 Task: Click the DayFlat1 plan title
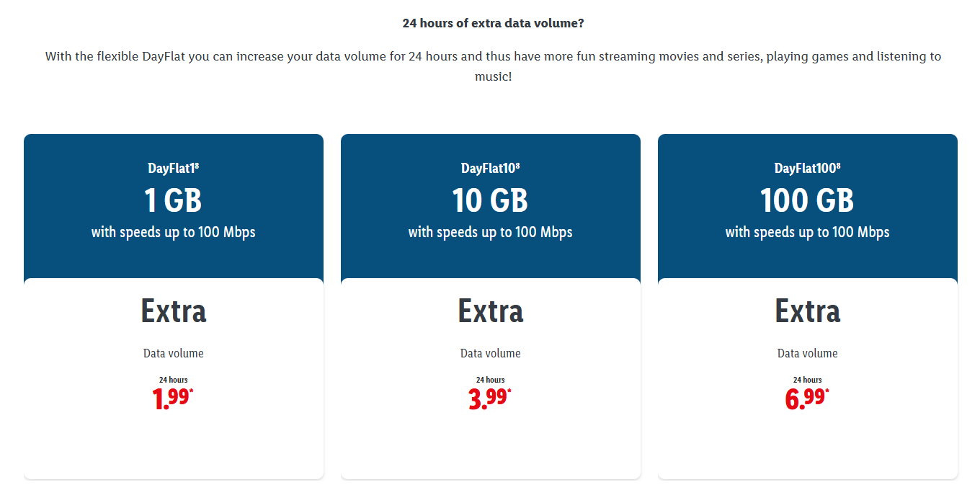tap(170, 169)
